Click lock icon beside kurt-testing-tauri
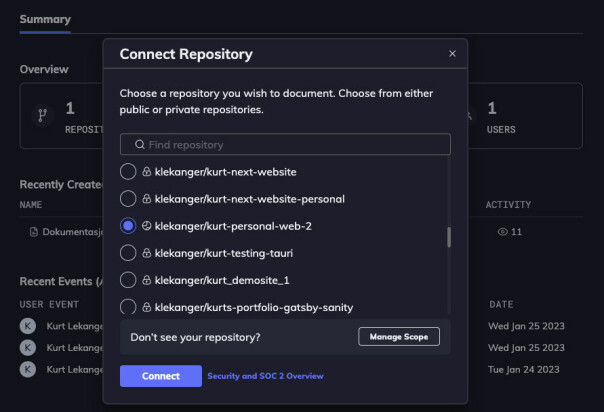Image resolution: width=604 pixels, height=412 pixels. (x=146, y=253)
